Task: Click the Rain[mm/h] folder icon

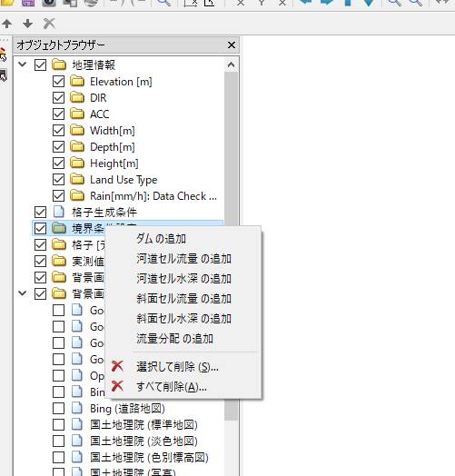Action: [x=77, y=196]
